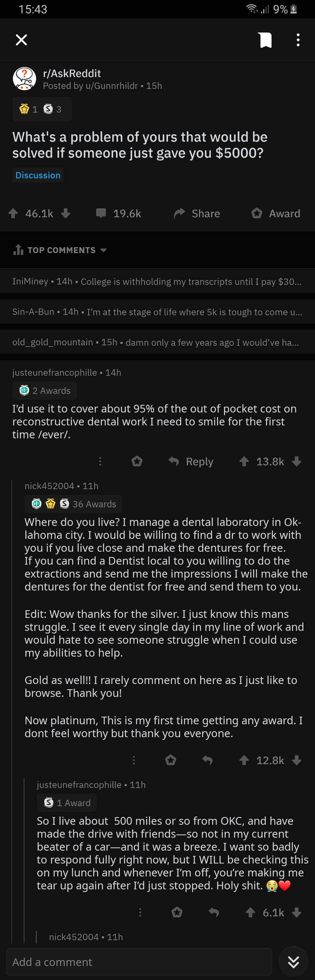Reply to justeunefrancophille's dental work comment

point(191,462)
